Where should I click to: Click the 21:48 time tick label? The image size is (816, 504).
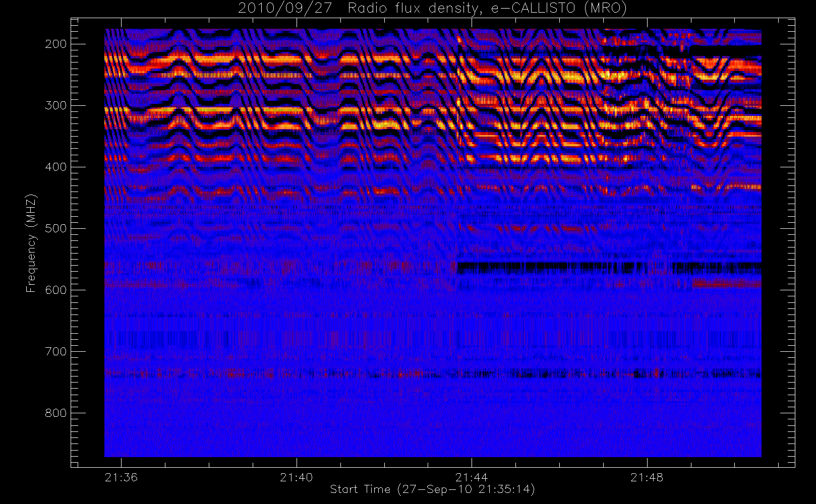tap(647, 477)
